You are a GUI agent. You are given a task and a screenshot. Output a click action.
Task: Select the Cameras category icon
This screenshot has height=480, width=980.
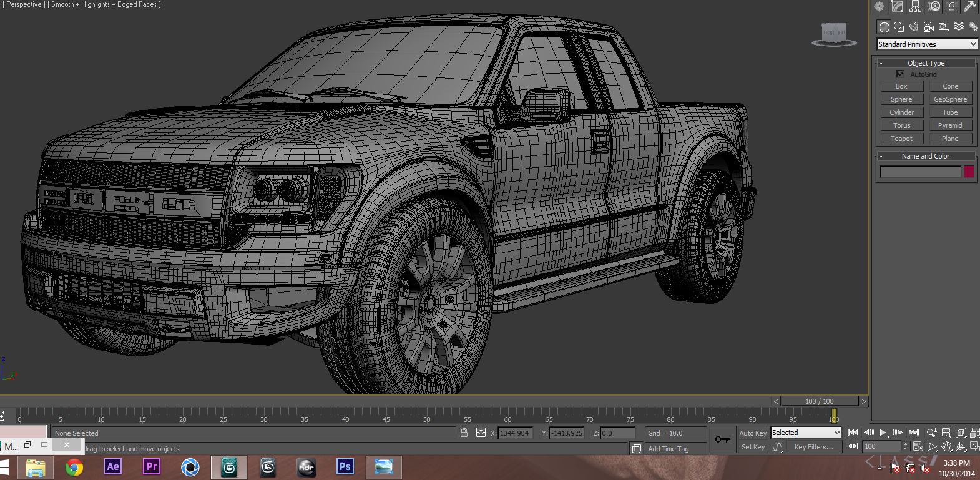929,27
